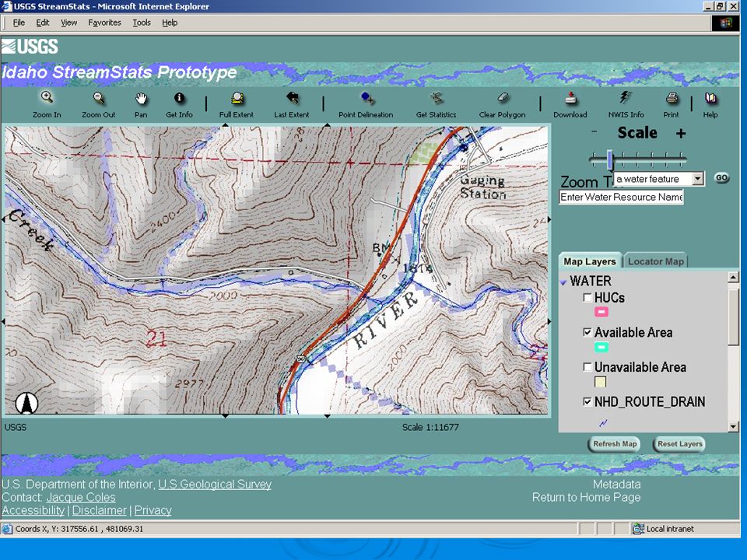Check the Unavailable Area layer
Screen dimensions: 747x560
click(x=587, y=367)
